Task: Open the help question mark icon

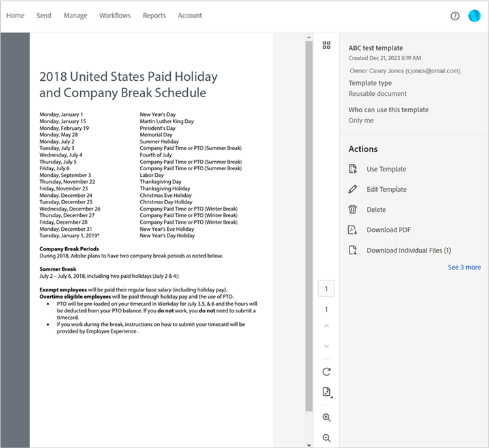Action: click(x=455, y=16)
